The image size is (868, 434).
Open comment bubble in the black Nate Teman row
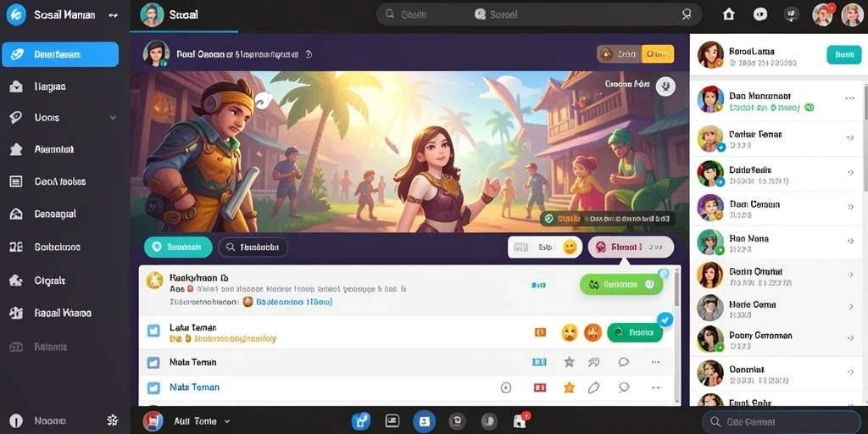tap(624, 362)
